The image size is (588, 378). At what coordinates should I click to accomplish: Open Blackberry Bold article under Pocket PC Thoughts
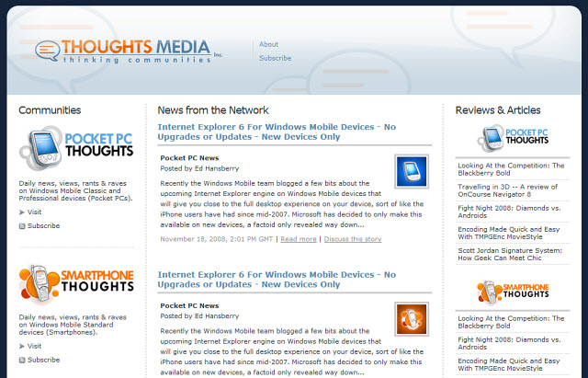coord(511,169)
